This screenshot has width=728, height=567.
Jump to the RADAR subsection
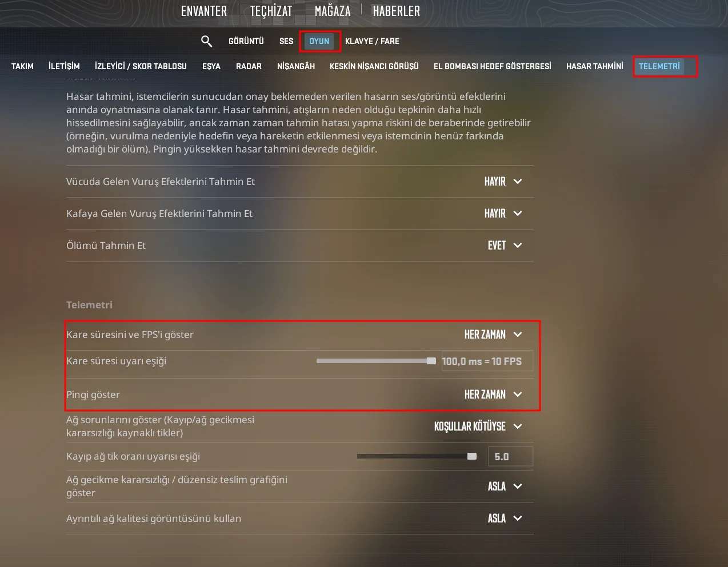(249, 66)
